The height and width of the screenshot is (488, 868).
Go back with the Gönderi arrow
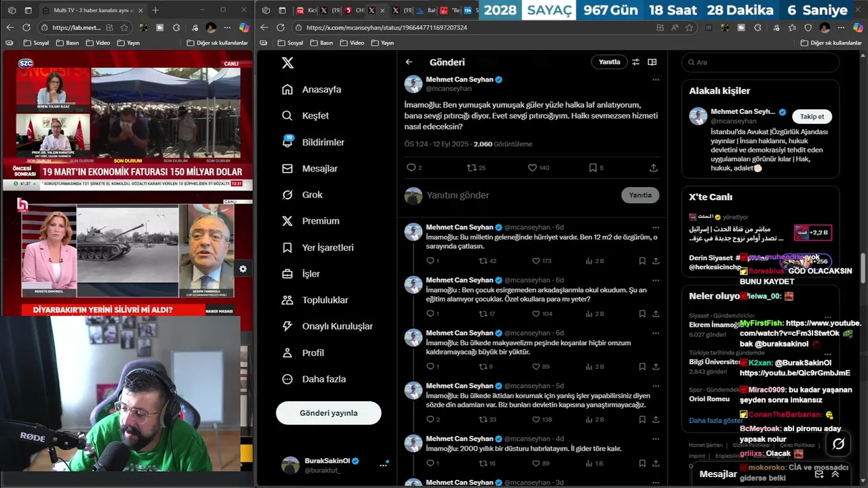(x=409, y=62)
